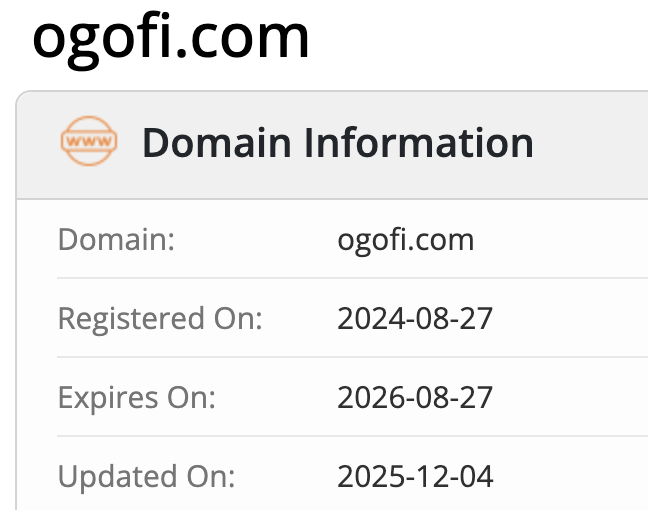Click the Domain: field label
The height and width of the screenshot is (510, 648).
116,240
